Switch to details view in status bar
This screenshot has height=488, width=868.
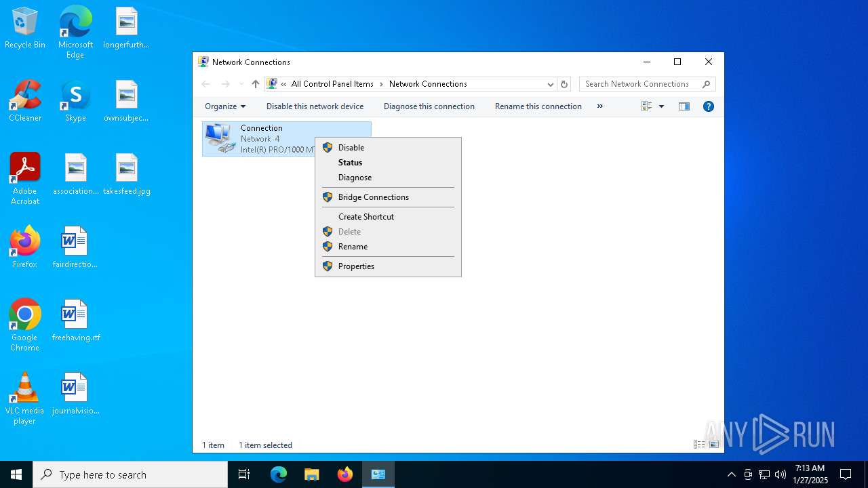tap(699, 445)
